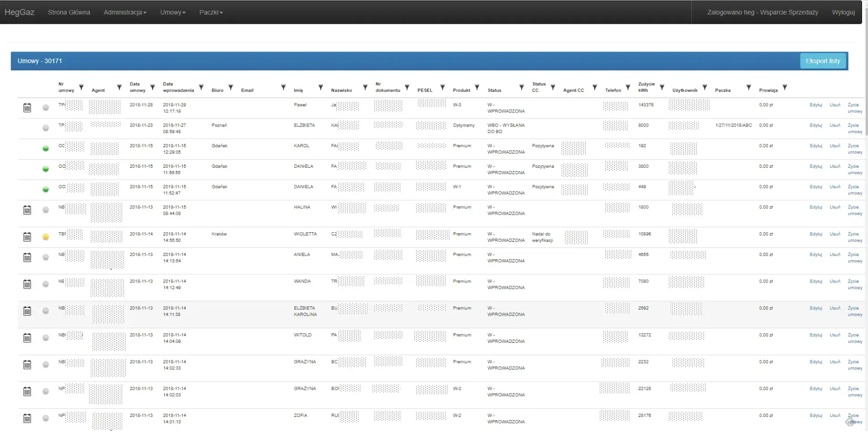Filter the Status column
This screenshot has width=868, height=448.
521,87
